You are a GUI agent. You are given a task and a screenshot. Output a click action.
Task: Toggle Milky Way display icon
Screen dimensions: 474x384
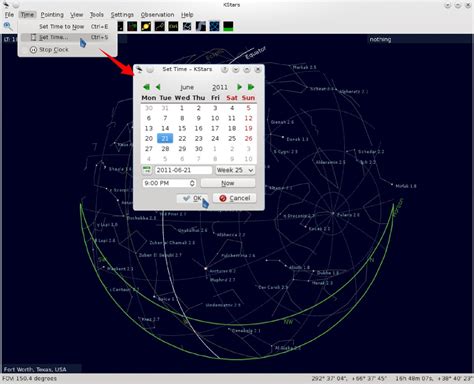coord(200,26)
